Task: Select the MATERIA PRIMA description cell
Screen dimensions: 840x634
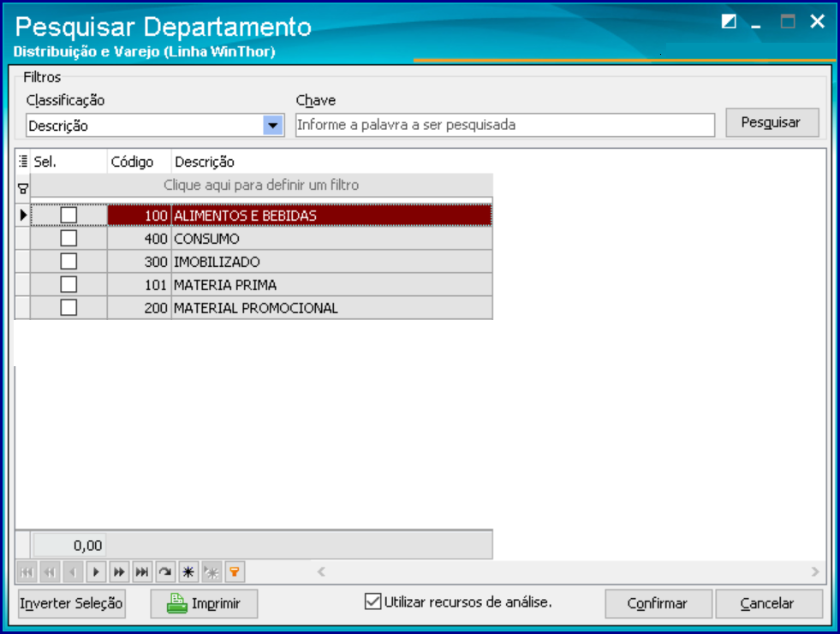Action: [x=331, y=284]
